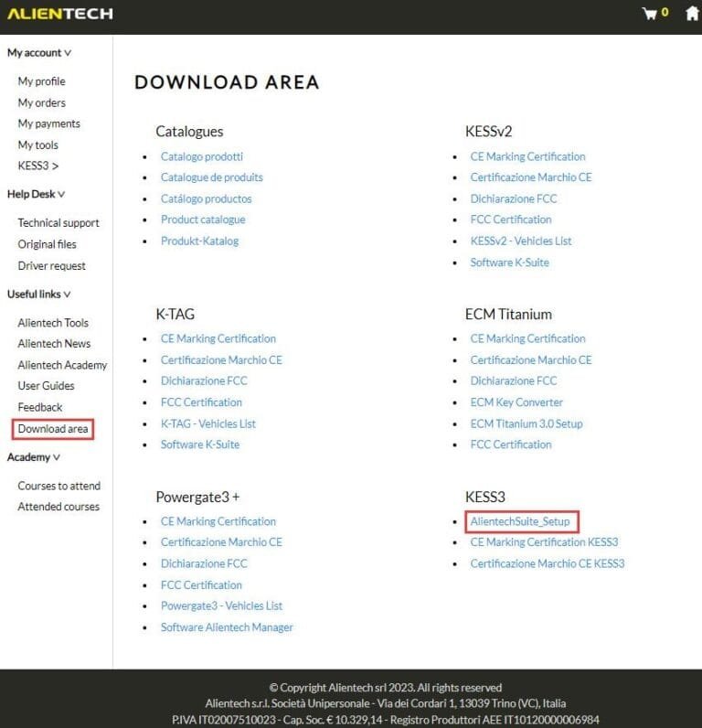Open Driver request

tap(51, 265)
